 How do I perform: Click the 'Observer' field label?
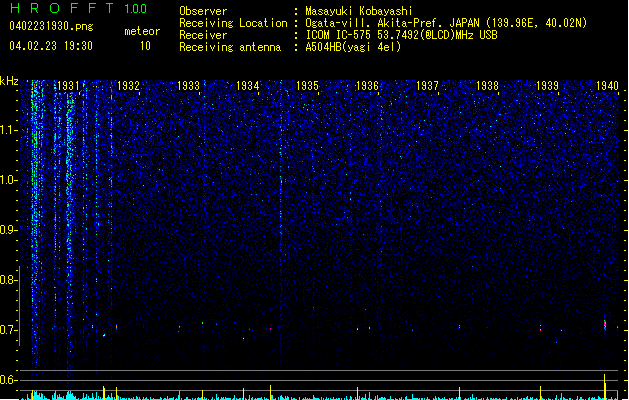click(203, 11)
